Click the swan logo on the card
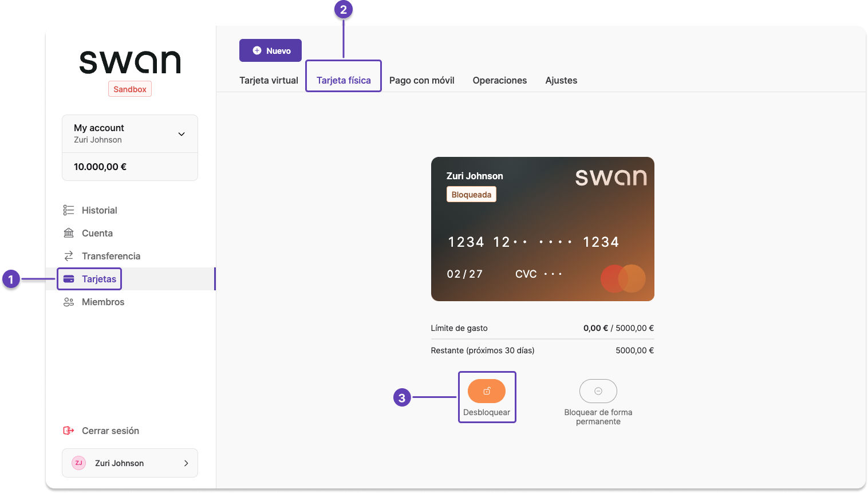This screenshot has width=868, height=493. click(x=611, y=177)
